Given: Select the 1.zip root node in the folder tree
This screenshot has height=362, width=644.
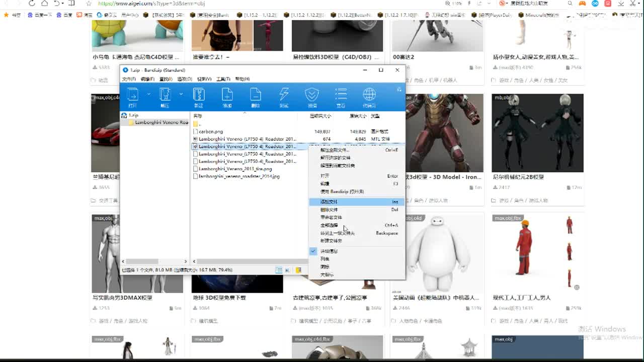Looking at the screenshot, I should (x=133, y=116).
